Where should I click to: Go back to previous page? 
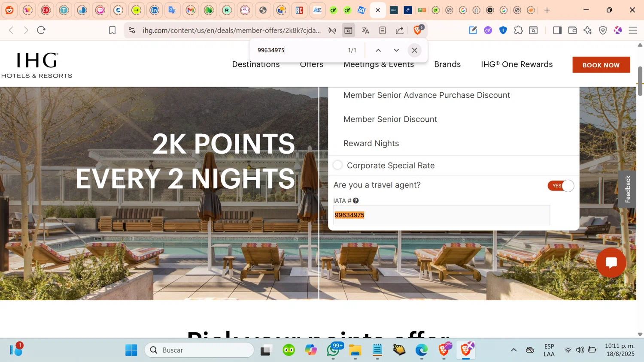(x=12, y=30)
